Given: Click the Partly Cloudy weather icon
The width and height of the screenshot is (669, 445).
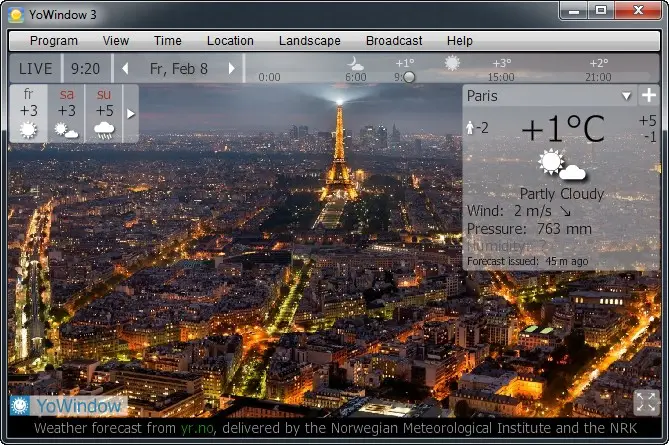Looking at the screenshot, I should tap(561, 164).
